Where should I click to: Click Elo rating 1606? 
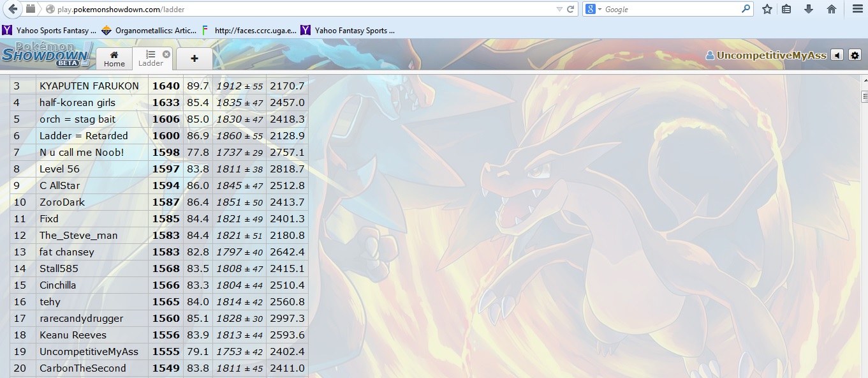[166, 119]
